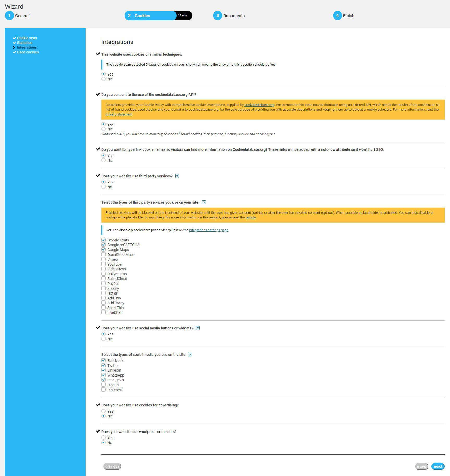Select No for website uses cookies

103,79
